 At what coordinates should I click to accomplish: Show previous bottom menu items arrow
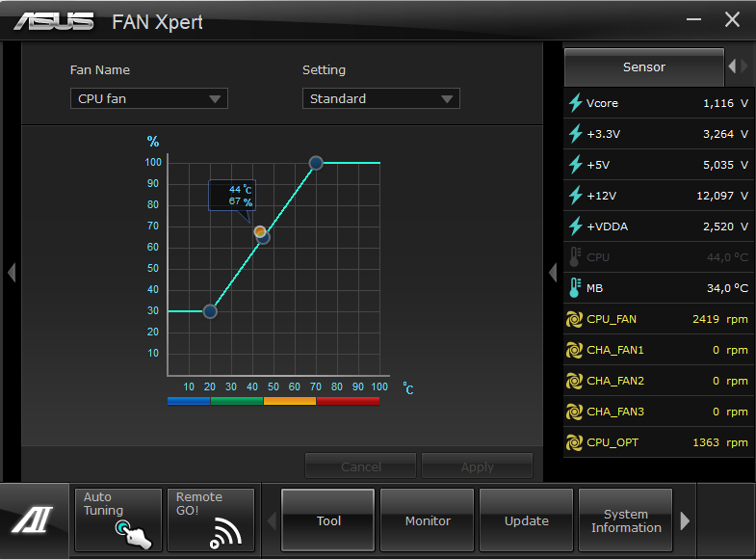[272, 520]
